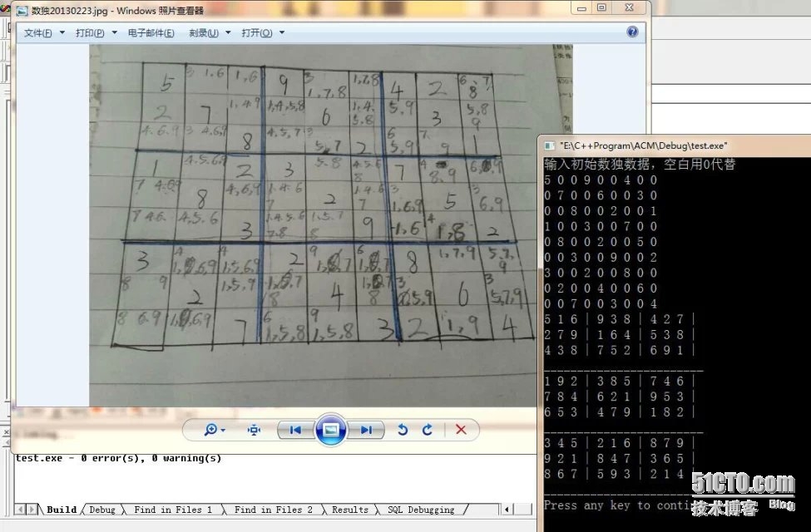811x532 pixels.
Task: Click solved row '9 2 1 | 8 4 7 | 3 6 5'
Action: point(619,459)
